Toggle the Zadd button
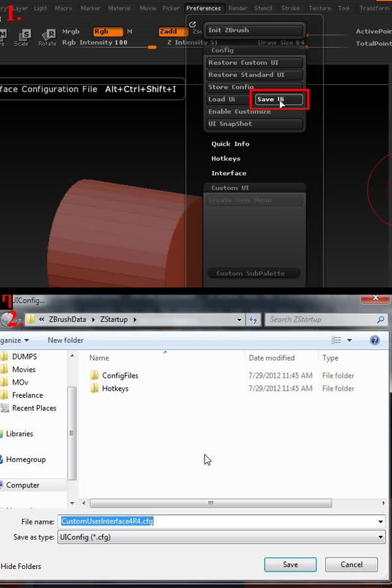The image size is (392, 588). click(173, 31)
